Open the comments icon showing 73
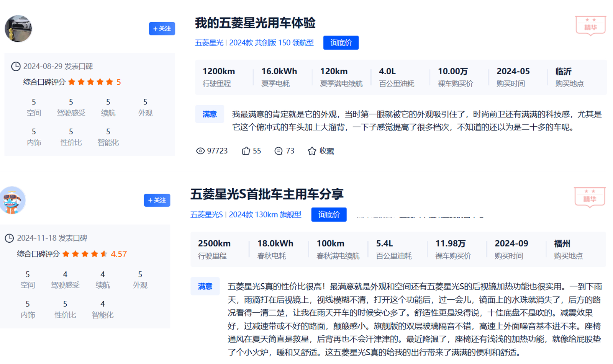Image resolution: width=613 pixels, height=364 pixels. [x=279, y=151]
